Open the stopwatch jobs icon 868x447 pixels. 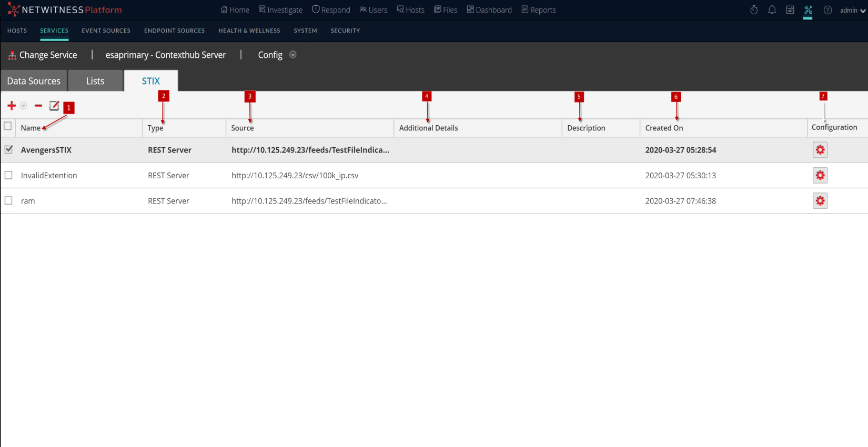[754, 10]
